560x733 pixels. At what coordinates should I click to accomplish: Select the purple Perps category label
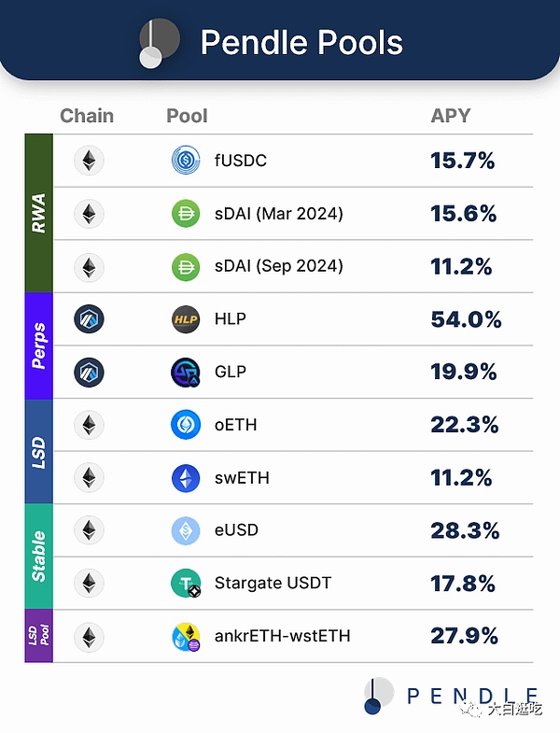[x=39, y=345]
